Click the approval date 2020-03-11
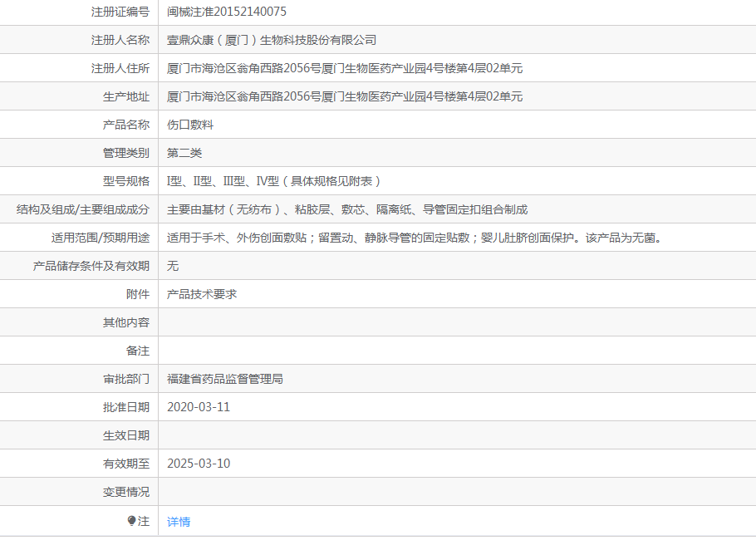This screenshot has width=756, height=545. point(199,407)
